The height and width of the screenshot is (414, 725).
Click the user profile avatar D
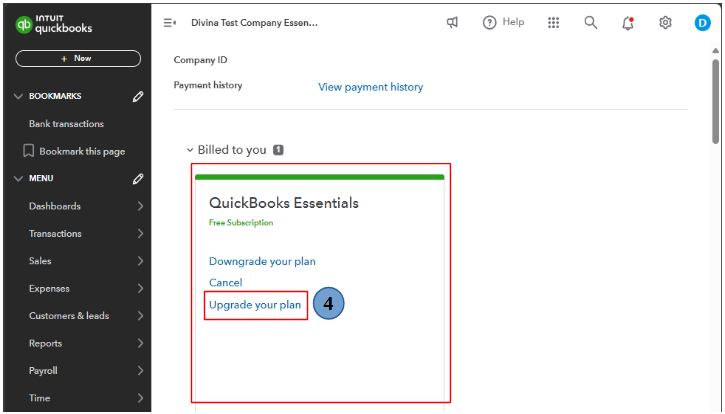pos(702,23)
